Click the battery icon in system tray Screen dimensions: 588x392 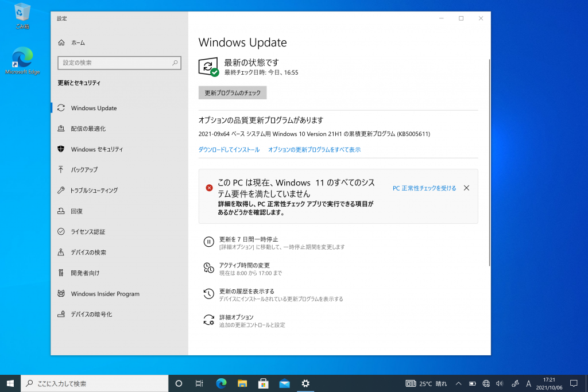(472, 383)
